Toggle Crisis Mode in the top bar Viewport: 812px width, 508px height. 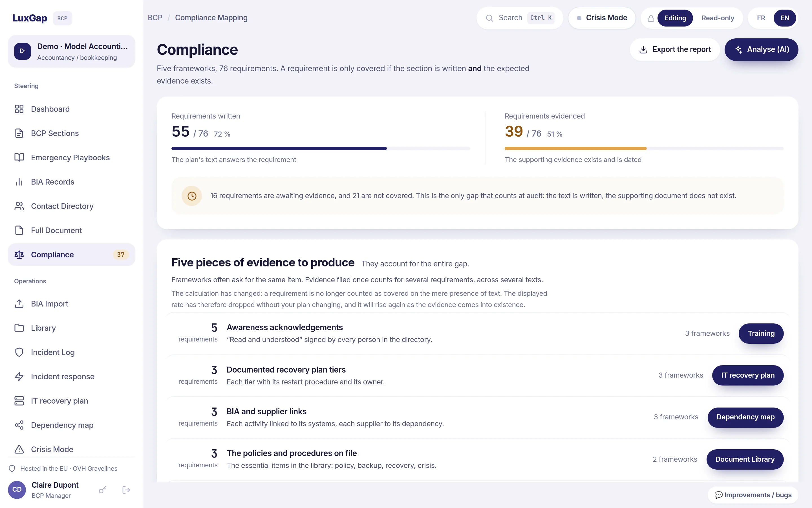tap(602, 18)
